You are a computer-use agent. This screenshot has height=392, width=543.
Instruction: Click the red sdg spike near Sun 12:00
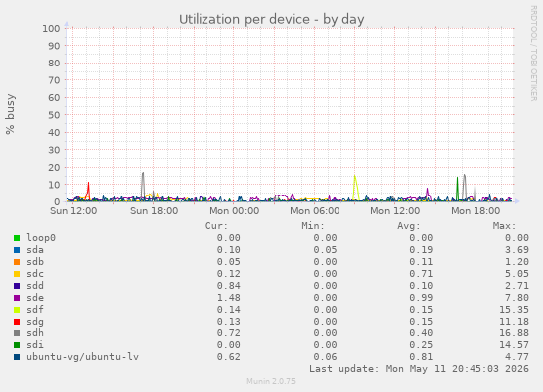click(x=88, y=191)
